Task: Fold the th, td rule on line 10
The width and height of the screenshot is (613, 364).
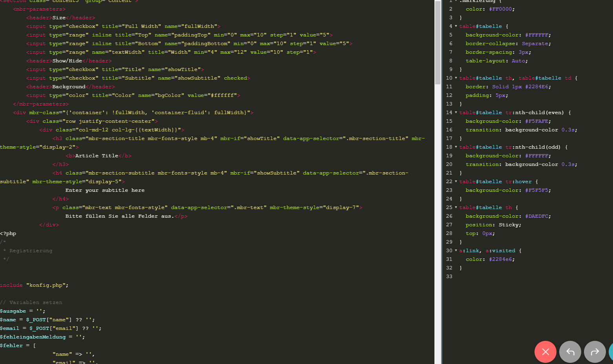Action: (x=456, y=78)
